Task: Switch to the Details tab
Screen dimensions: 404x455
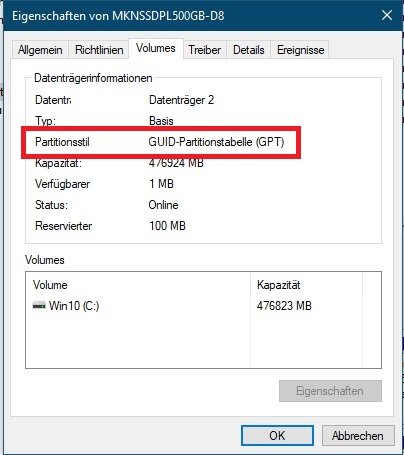Action: point(249,50)
